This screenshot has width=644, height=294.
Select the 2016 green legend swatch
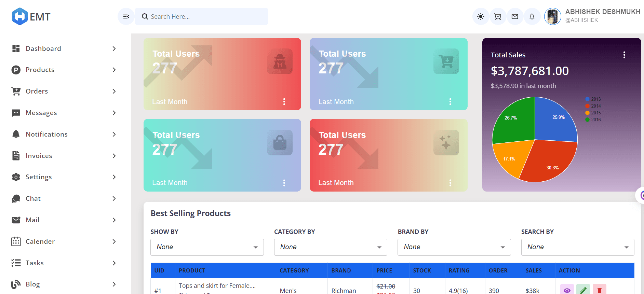pos(588,120)
